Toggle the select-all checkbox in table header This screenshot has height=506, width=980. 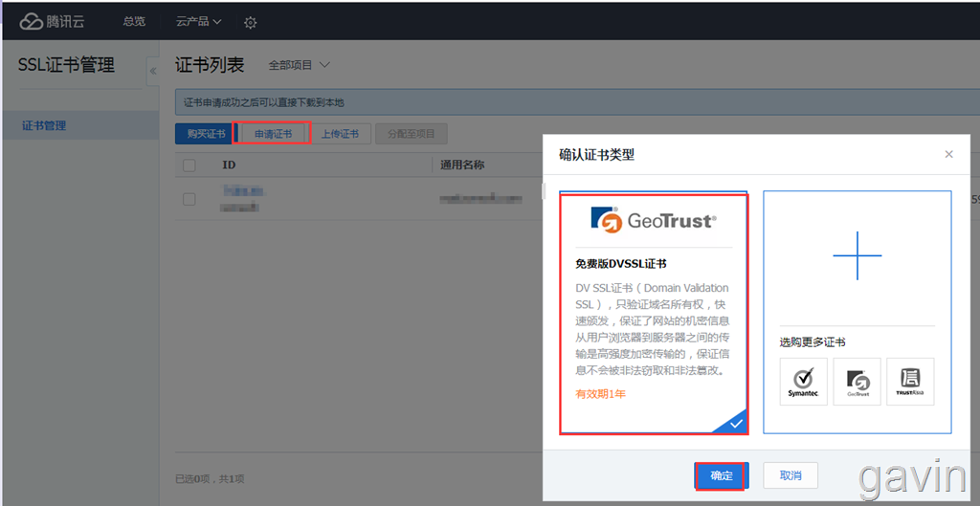pyautogui.click(x=189, y=165)
